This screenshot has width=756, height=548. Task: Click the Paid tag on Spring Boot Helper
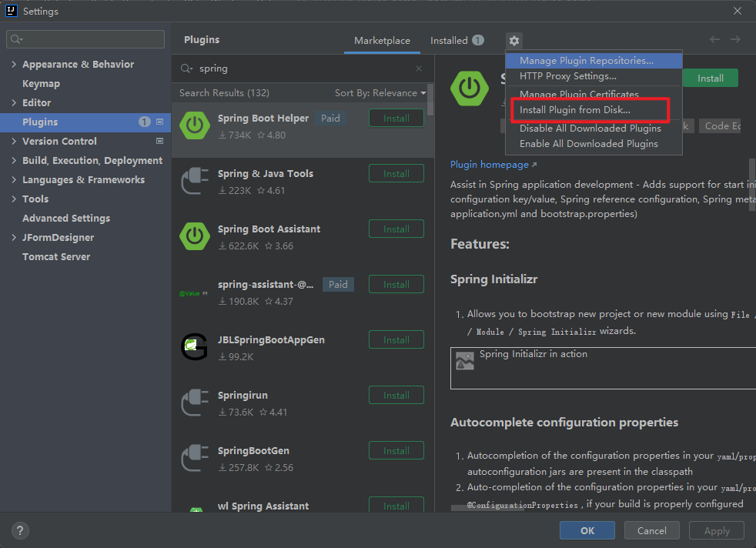[x=330, y=118]
